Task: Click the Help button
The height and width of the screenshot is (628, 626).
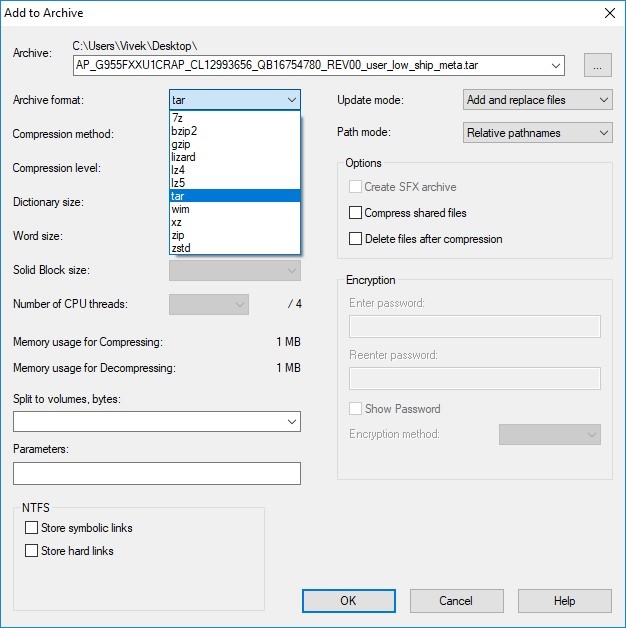Action: (565, 601)
